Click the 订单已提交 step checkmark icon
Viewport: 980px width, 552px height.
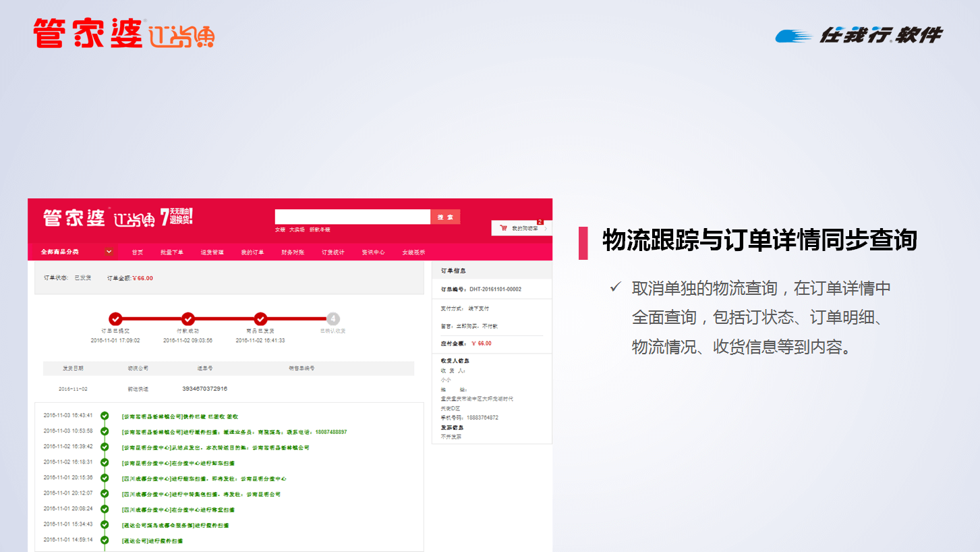(115, 319)
